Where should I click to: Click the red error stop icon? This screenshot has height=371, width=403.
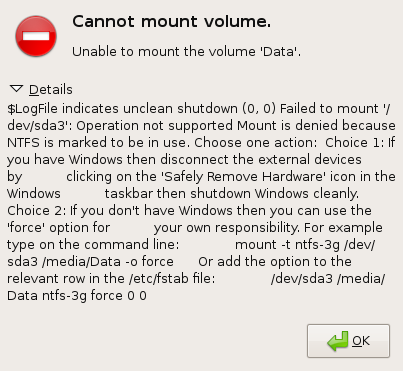point(36,36)
